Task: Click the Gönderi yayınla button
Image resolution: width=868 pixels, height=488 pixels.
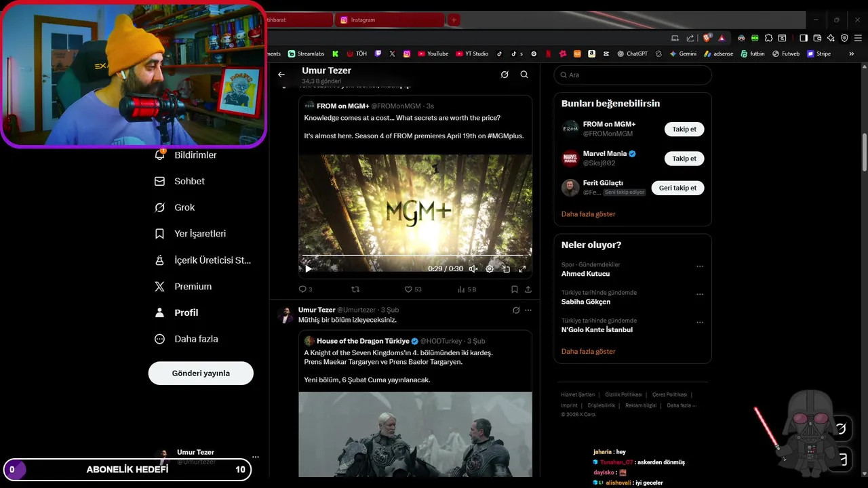Action: pyautogui.click(x=201, y=373)
